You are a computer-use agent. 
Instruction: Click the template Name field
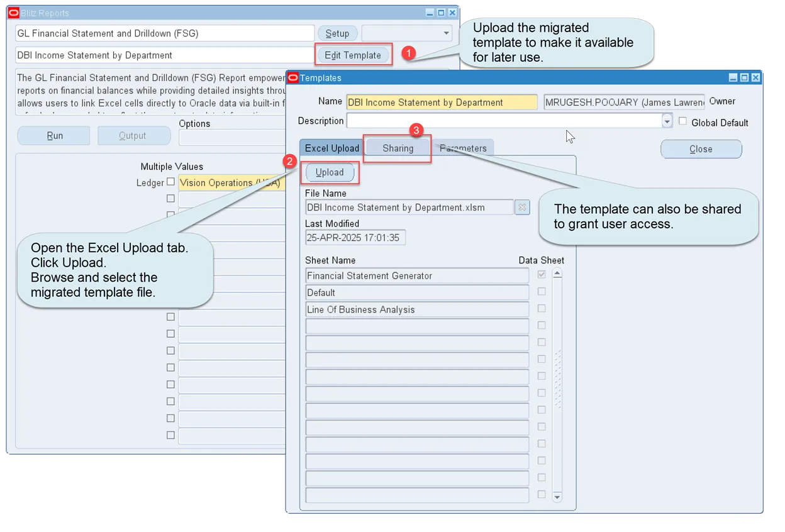click(442, 103)
